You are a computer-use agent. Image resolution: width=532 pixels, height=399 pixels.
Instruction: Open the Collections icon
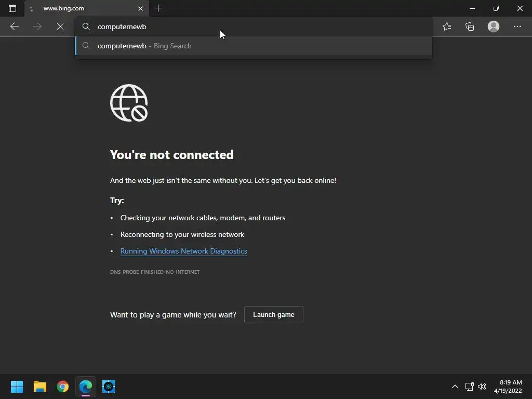470,26
